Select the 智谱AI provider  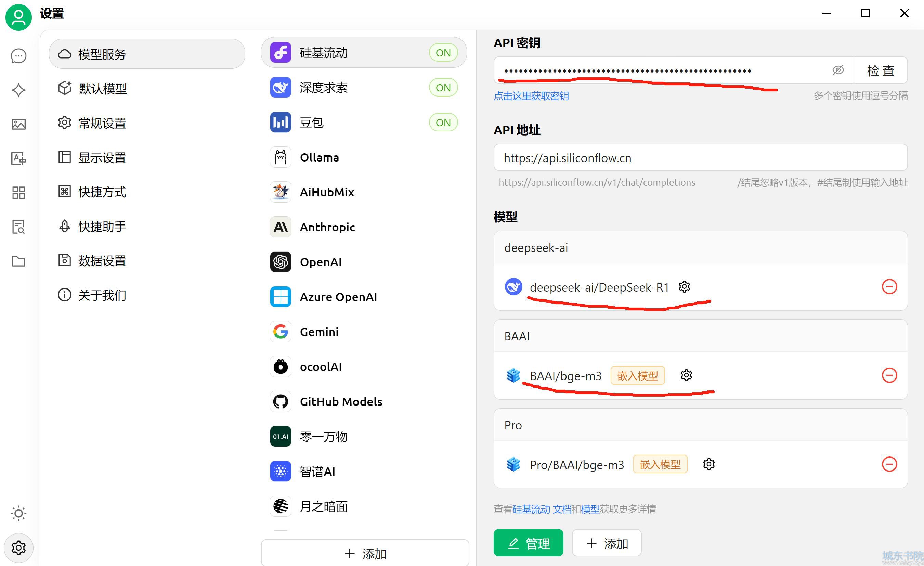click(x=364, y=471)
